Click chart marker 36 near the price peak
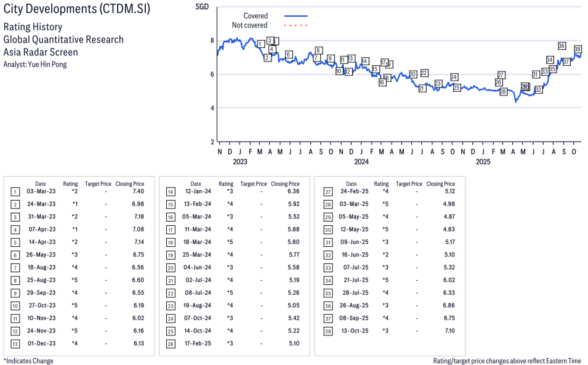Image resolution: width=588 pixels, height=365 pixels. pyautogui.click(x=562, y=46)
